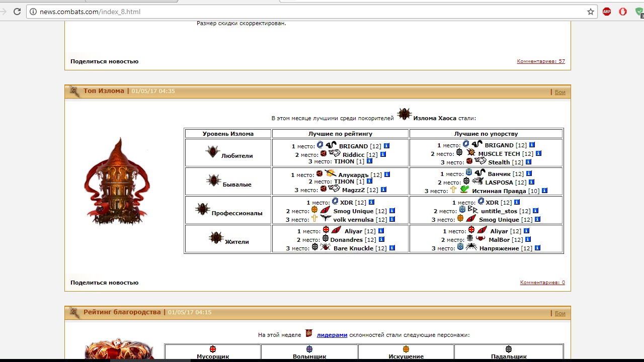Open info icon next to MagzzZ
The image size is (644, 362).
[383, 190]
